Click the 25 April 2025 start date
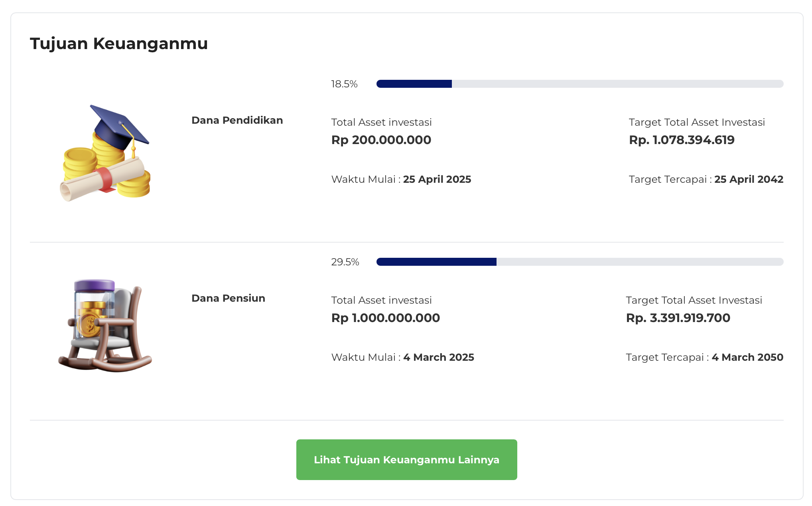The image size is (812, 506). [437, 179]
